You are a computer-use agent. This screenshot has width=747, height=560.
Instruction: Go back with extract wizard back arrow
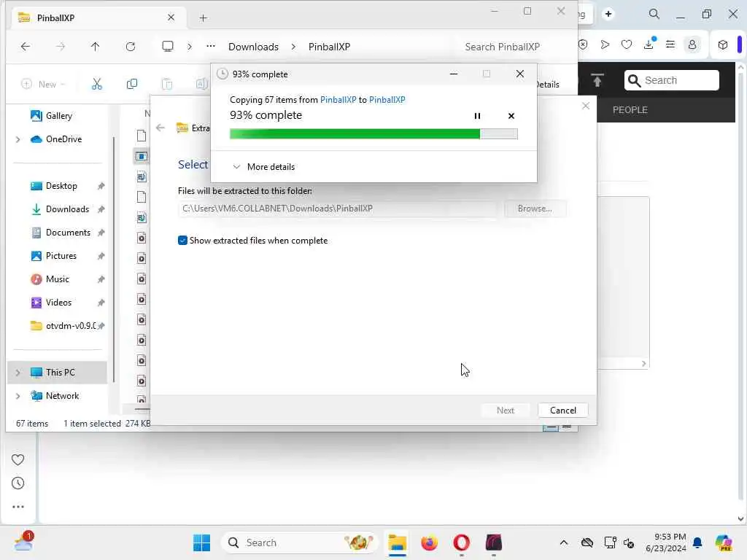(160, 128)
